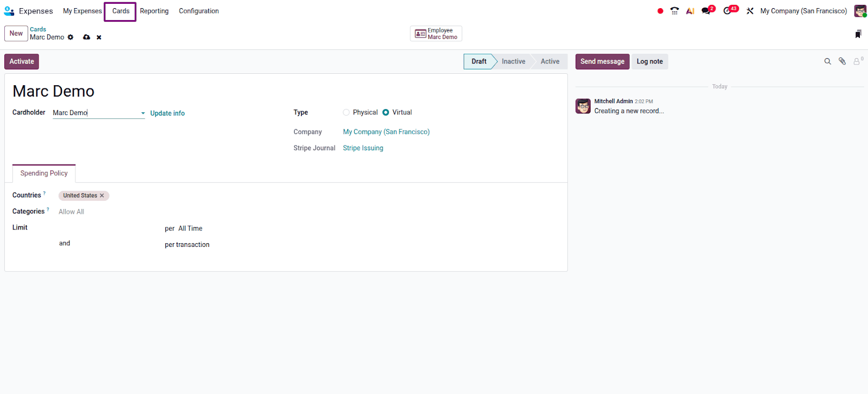Click the save record cloud icon
868x394 pixels.
tap(86, 37)
